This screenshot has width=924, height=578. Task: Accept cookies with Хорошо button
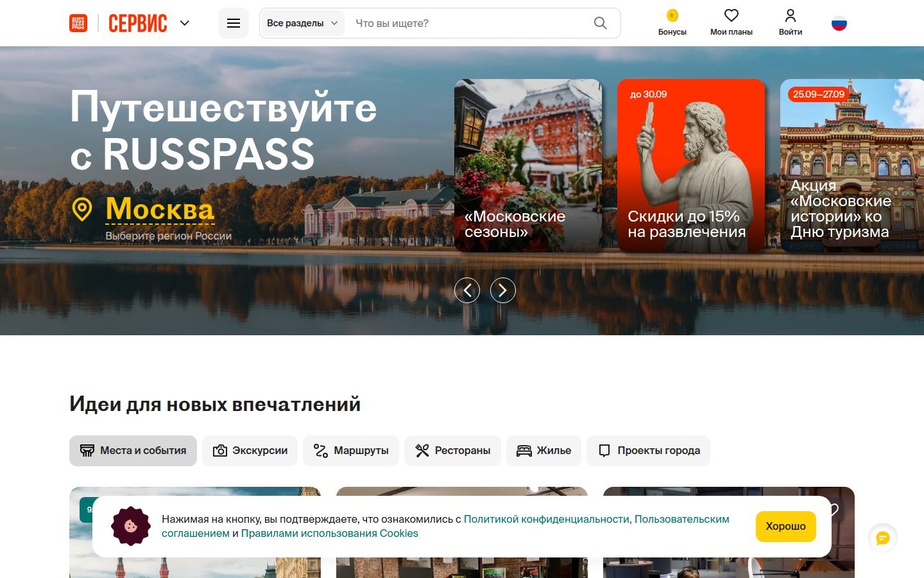pos(786,527)
